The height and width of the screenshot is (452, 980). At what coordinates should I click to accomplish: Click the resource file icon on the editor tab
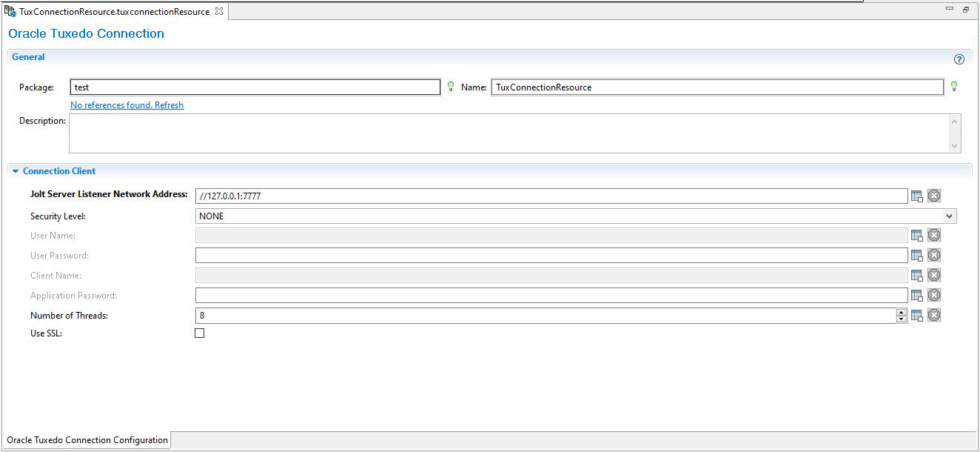click(10, 11)
